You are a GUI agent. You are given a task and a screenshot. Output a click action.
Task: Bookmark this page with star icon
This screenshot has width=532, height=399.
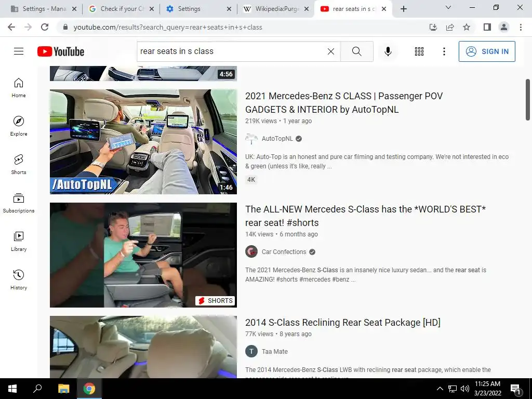click(x=467, y=27)
